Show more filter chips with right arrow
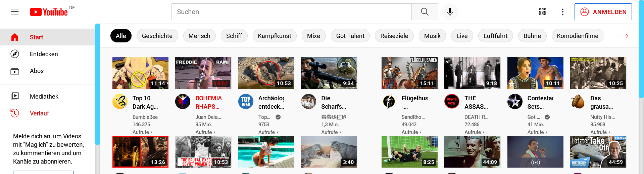The height and width of the screenshot is (174, 644). 627,36
